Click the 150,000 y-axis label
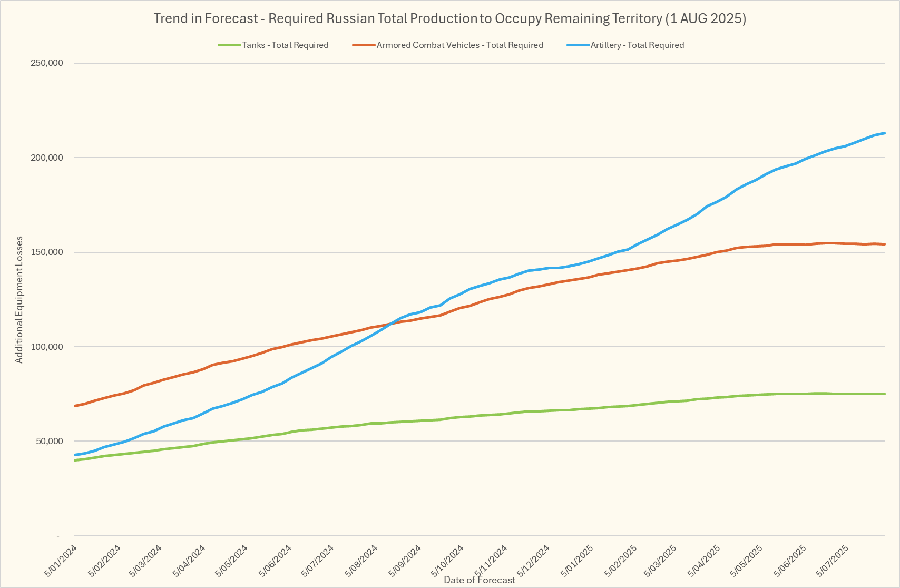This screenshot has width=900, height=588. 48,252
